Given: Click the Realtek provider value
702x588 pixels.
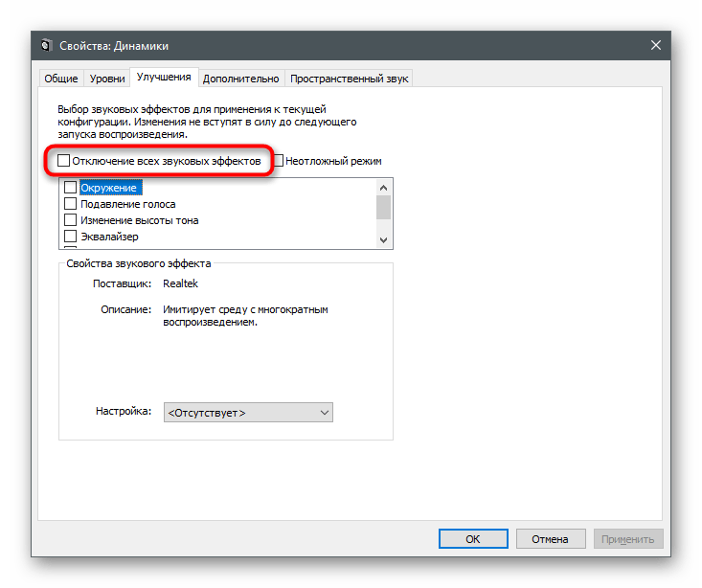Looking at the screenshot, I should 180,283.
